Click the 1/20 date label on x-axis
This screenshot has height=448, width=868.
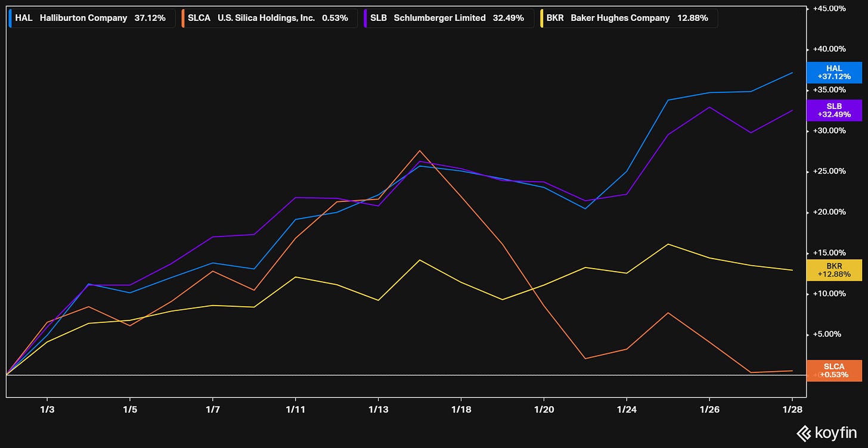click(544, 409)
